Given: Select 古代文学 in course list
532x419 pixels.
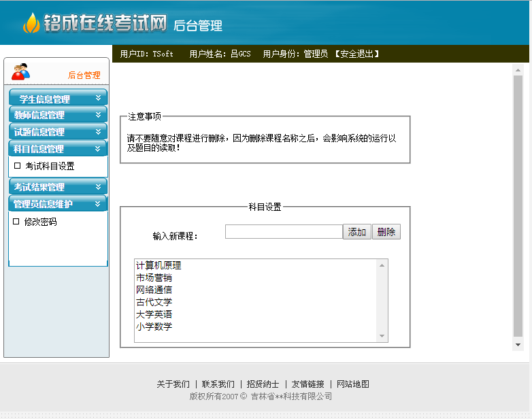Looking at the screenshot, I should click(154, 302).
